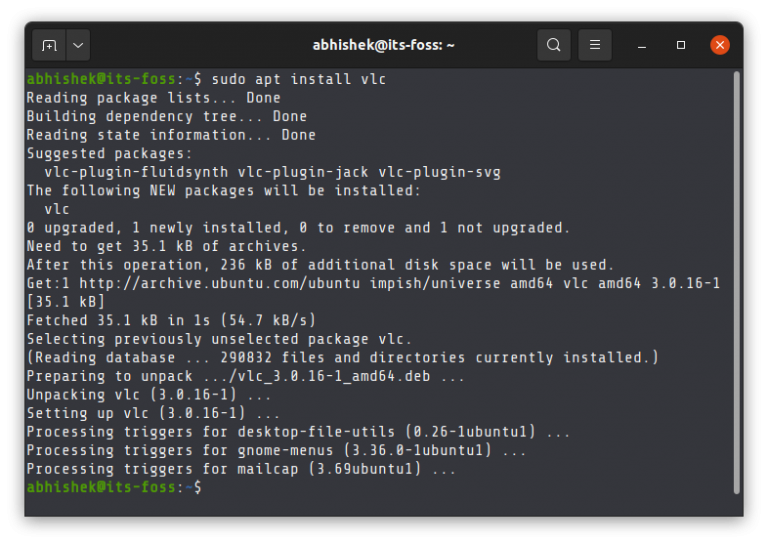Click 'Preparing to unpack' line
The height and width of the screenshot is (544, 768).
click(246, 377)
